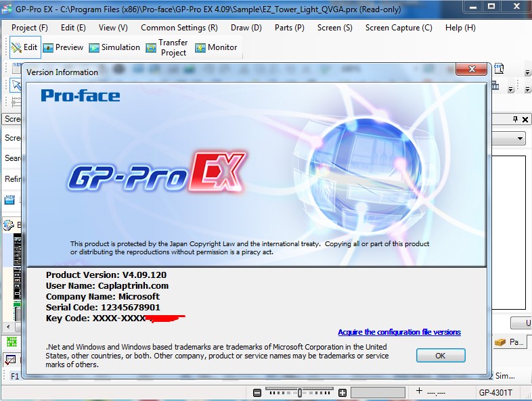This screenshot has width=532, height=401.
Task: Minimize the GP-Pro EX window
Action: point(473,7)
